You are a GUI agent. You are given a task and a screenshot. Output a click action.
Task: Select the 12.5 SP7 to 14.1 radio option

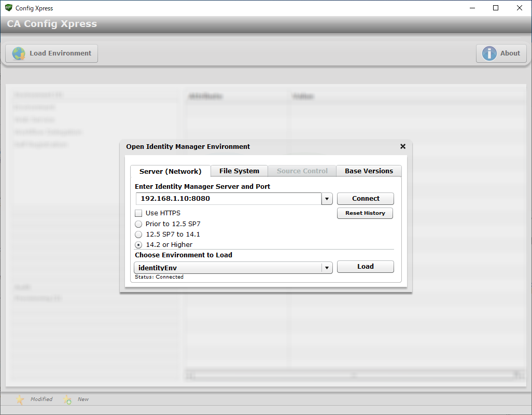point(138,234)
